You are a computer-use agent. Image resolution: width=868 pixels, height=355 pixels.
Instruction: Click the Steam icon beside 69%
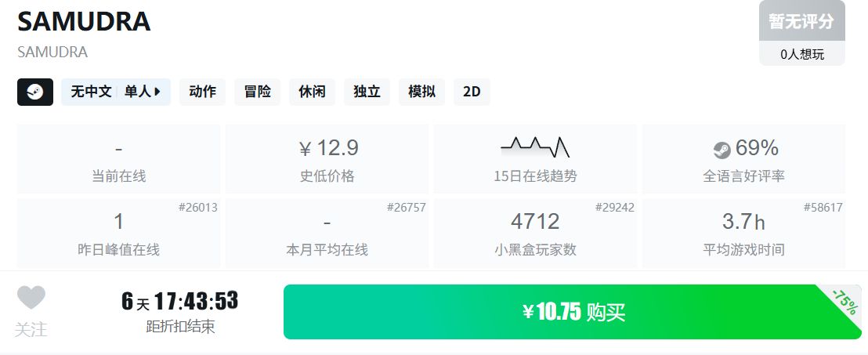722,150
